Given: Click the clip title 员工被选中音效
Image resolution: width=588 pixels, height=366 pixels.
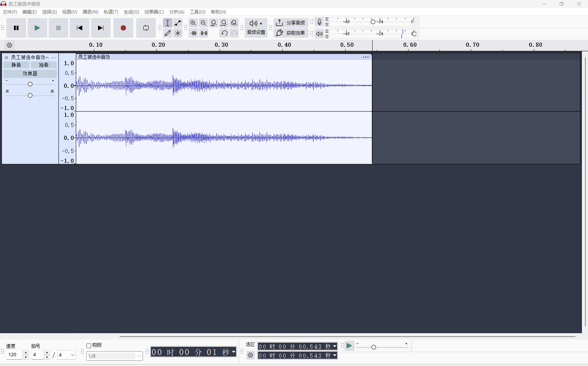Looking at the screenshot, I should [x=94, y=57].
